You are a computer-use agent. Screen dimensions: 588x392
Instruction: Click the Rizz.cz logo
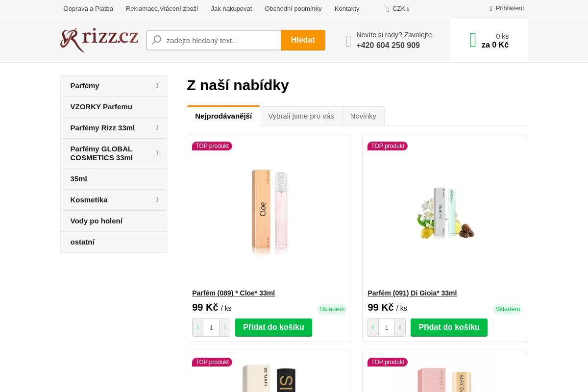[99, 39]
